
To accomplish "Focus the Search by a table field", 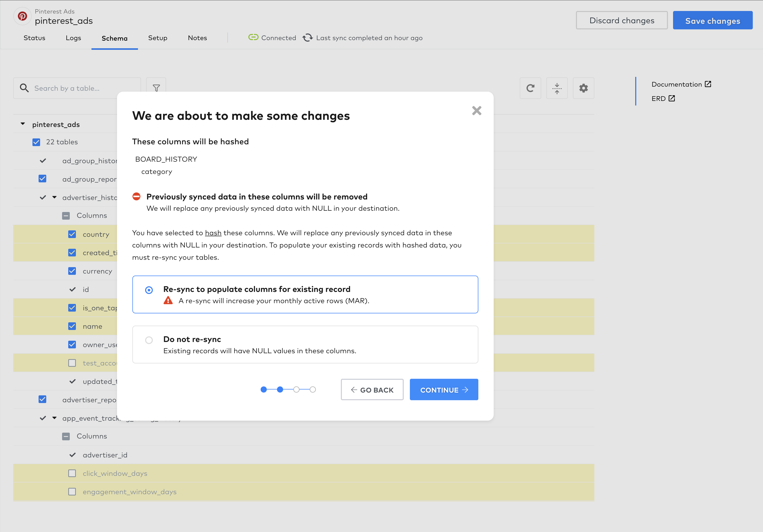I will [77, 88].
